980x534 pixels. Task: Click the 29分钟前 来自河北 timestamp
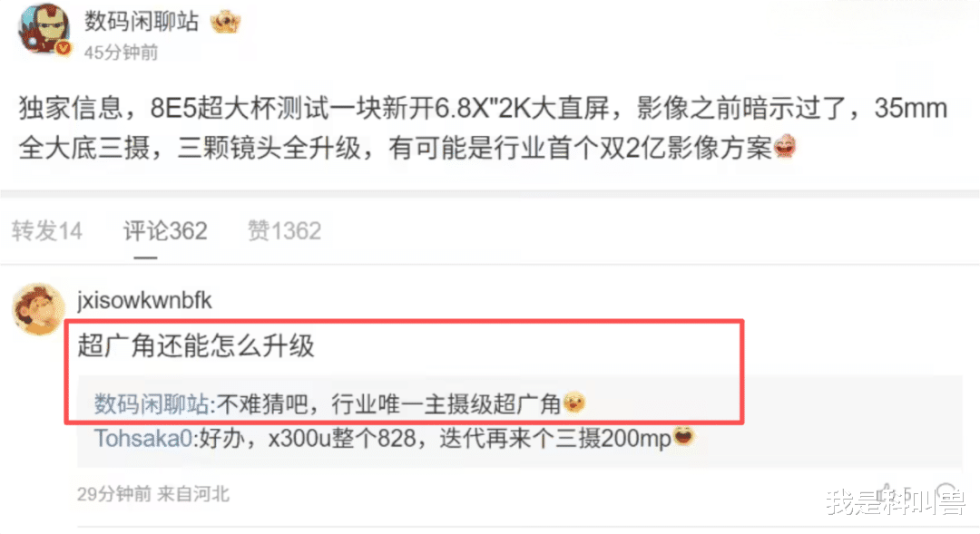tap(153, 494)
